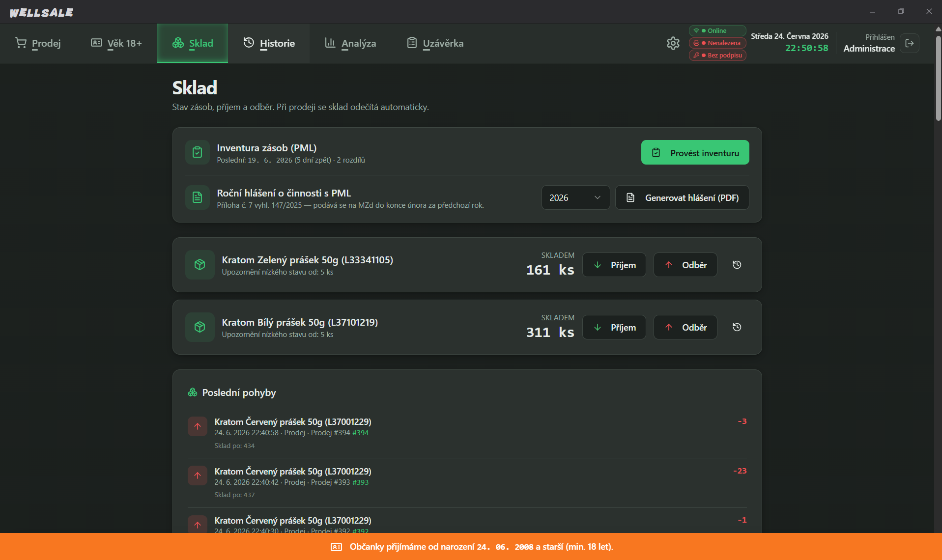Click the 161 ks stock value
The width and height of the screenshot is (942, 560).
click(x=550, y=270)
